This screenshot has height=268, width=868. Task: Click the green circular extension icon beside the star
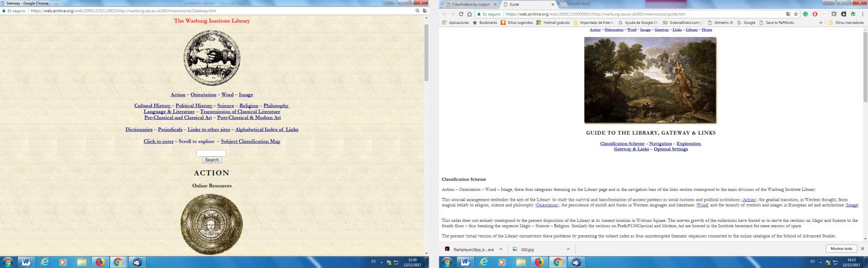click(x=806, y=14)
